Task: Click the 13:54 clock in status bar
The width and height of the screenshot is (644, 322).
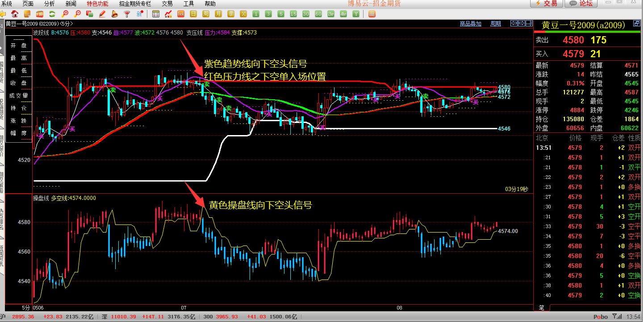Action: point(633,317)
